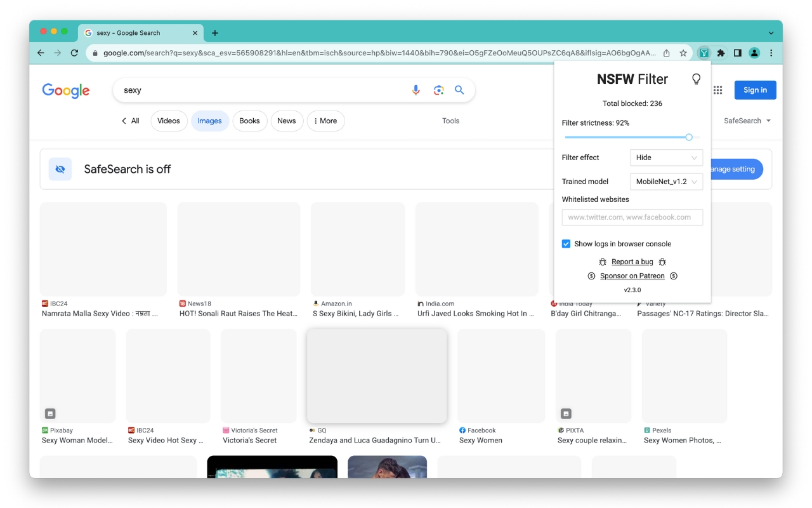Click the voice search microphone icon
This screenshot has height=508, width=812.
tap(416, 90)
